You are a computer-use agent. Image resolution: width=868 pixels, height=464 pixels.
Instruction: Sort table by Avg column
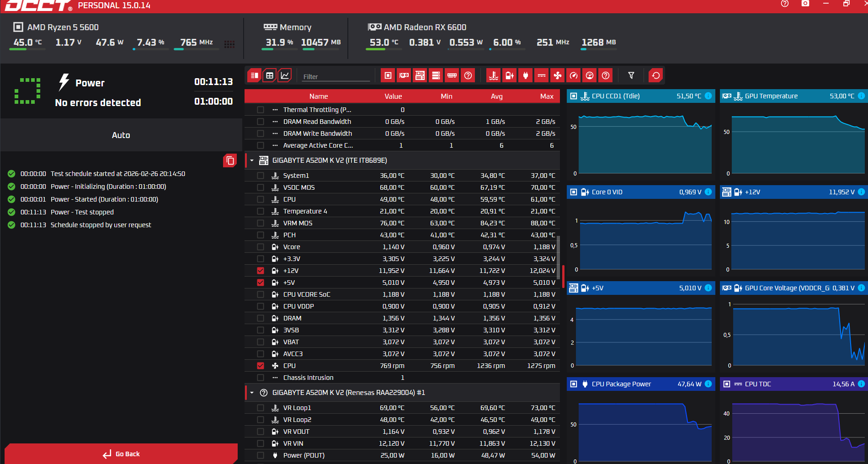497,96
